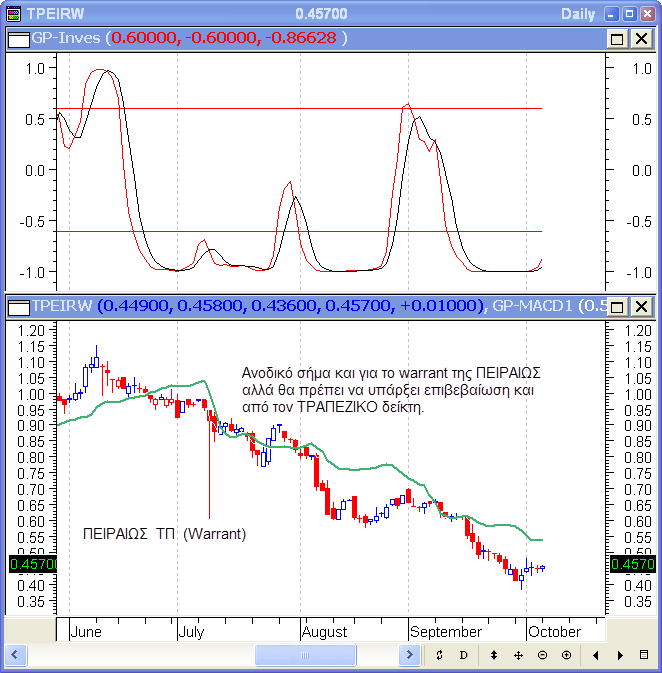
Task: Zoom in with the plus magnifier icon
Action: click(x=566, y=655)
